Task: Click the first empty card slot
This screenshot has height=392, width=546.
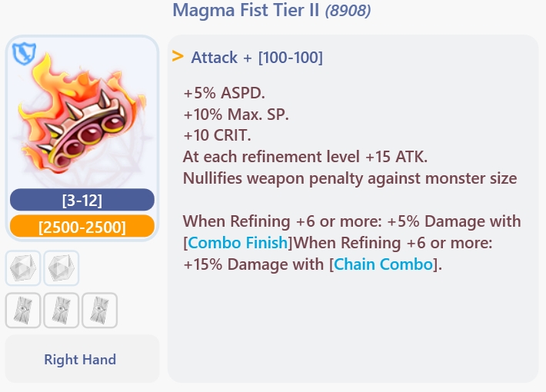Action: click(23, 311)
